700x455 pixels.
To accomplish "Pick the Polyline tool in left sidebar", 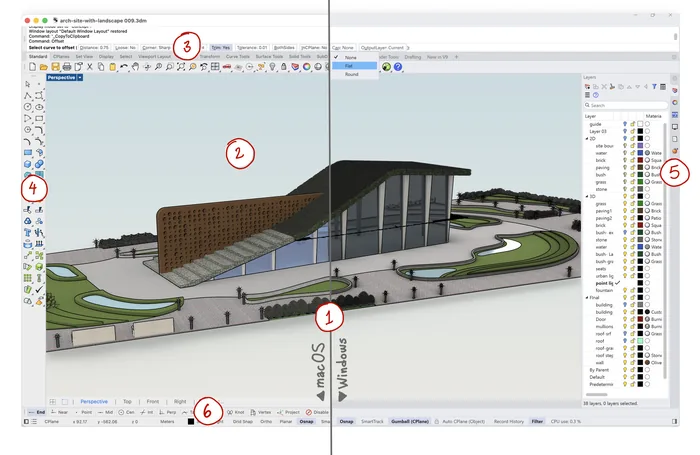I will coord(28,96).
